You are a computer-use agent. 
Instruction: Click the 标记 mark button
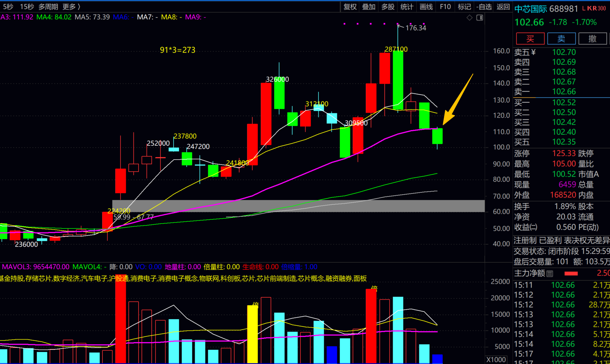464,7
